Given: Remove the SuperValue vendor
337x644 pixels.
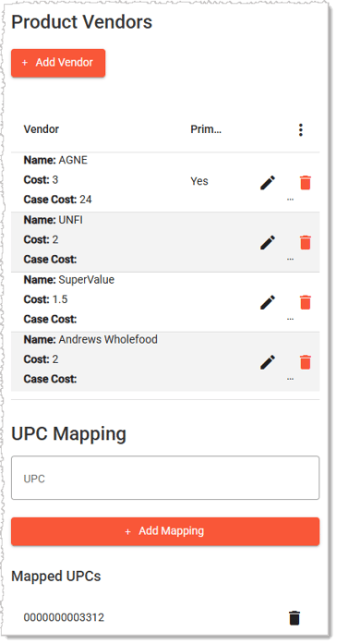Looking at the screenshot, I should (x=306, y=302).
